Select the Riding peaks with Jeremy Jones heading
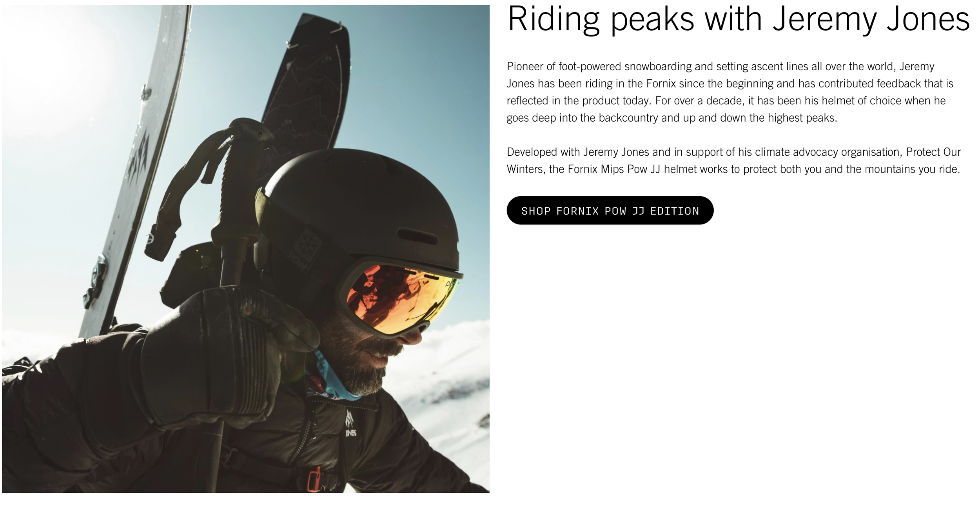Screen dimensions: 980x512 point(739,19)
